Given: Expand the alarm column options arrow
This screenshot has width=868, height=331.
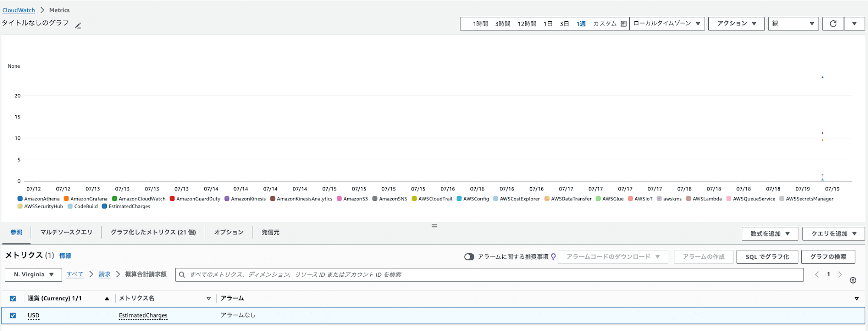Looking at the screenshot, I should (x=856, y=298).
